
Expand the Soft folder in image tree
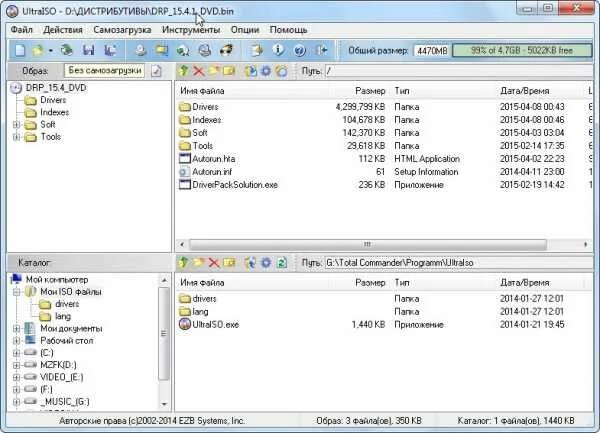(x=16, y=125)
